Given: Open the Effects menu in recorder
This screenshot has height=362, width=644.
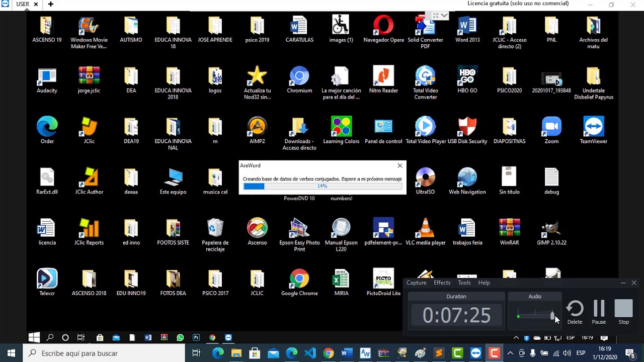Looking at the screenshot, I should (x=442, y=283).
